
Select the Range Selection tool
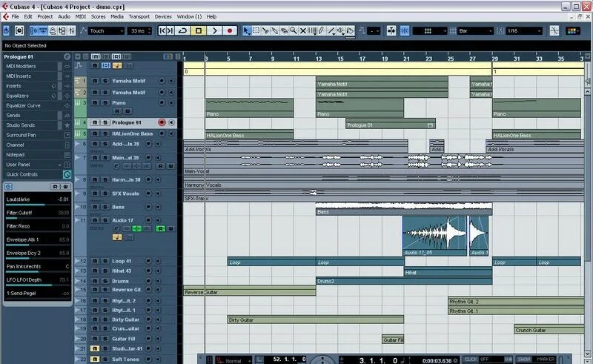tap(256, 30)
